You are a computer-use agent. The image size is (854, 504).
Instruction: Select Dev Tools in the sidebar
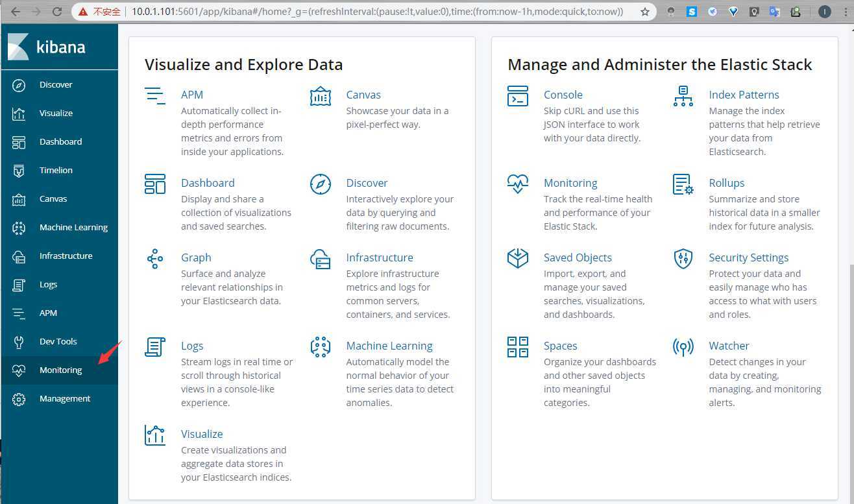coord(58,342)
